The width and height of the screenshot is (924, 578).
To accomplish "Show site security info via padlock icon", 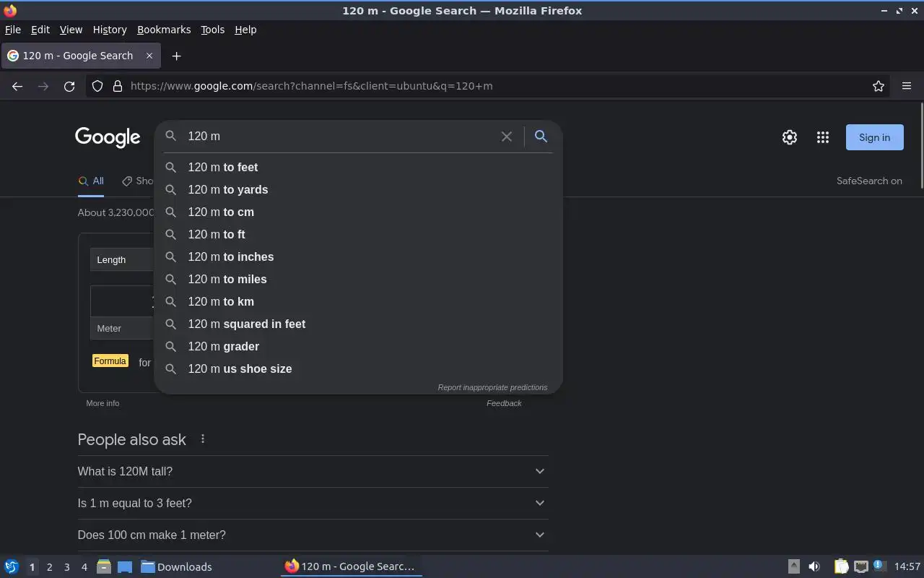I will click(118, 86).
